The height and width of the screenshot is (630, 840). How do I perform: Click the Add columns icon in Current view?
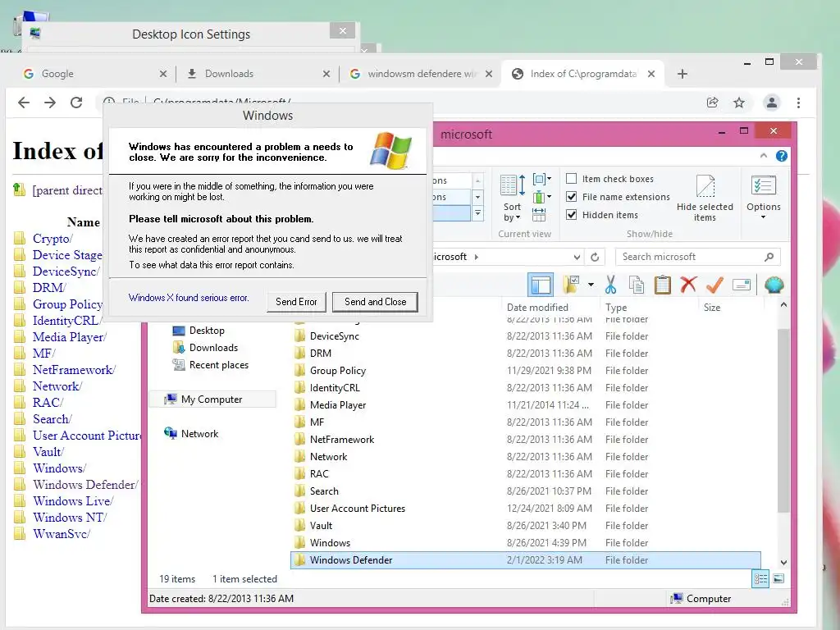pyautogui.click(x=540, y=197)
